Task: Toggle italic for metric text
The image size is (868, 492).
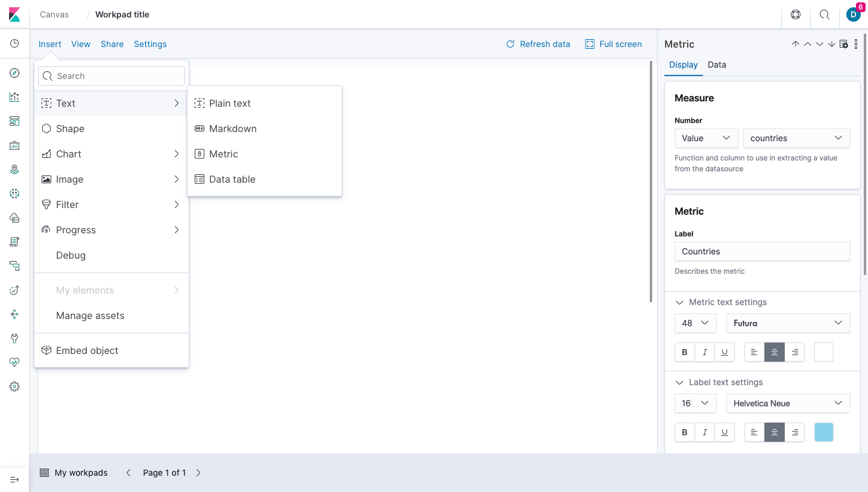Action: tap(705, 352)
